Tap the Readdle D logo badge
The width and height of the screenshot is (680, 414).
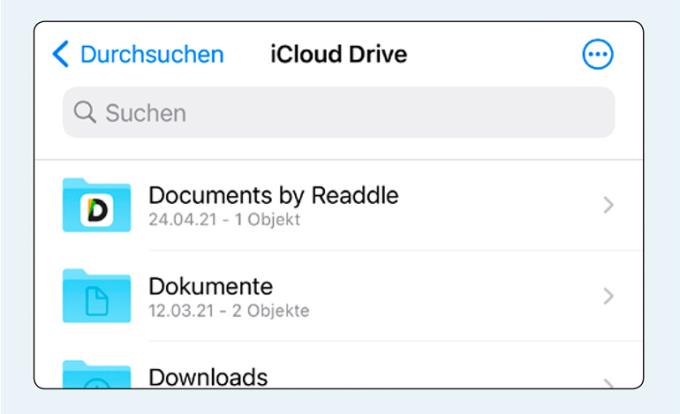click(97, 210)
